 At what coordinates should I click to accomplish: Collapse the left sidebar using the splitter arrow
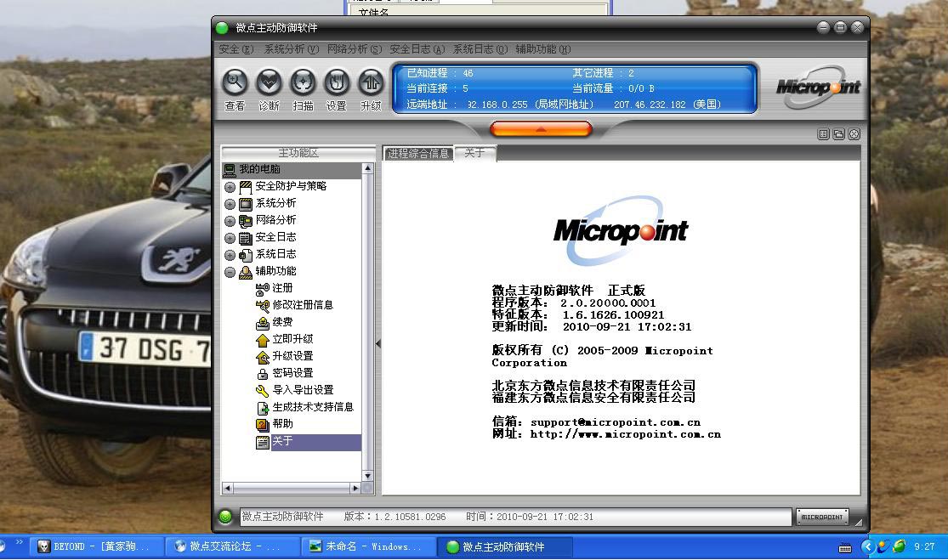(378, 343)
